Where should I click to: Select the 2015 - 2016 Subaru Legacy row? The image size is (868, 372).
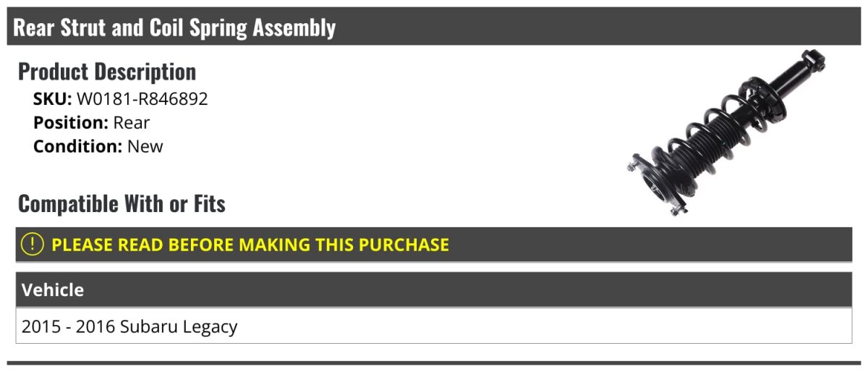tap(129, 327)
